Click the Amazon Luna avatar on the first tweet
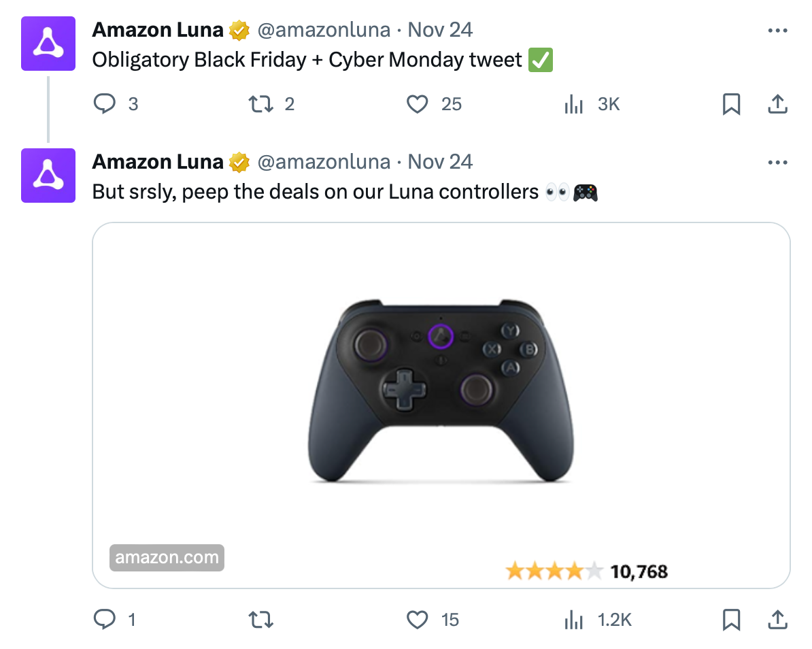The height and width of the screenshot is (649, 812). [48, 44]
